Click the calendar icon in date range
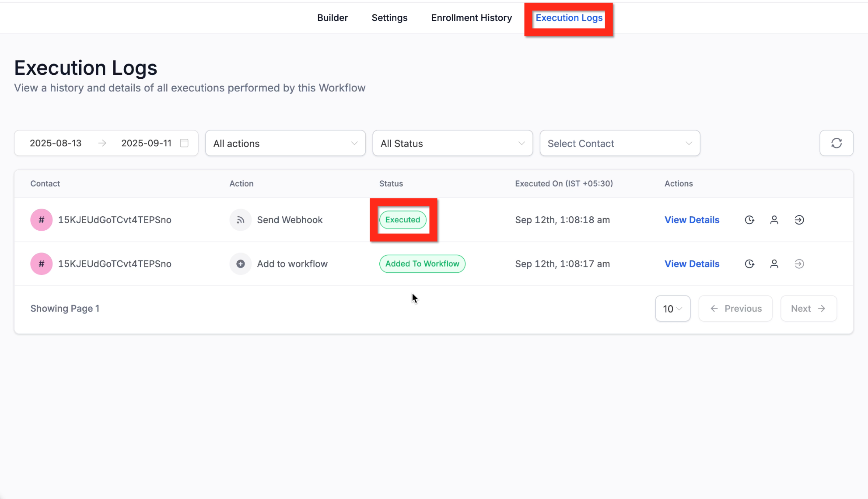Viewport: 868px width, 499px height. tap(184, 143)
